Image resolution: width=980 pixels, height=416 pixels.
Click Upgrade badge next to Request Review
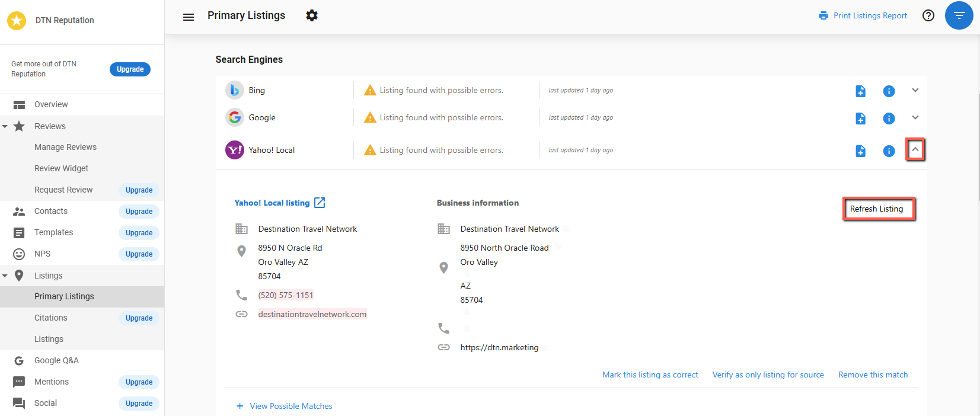click(x=139, y=190)
